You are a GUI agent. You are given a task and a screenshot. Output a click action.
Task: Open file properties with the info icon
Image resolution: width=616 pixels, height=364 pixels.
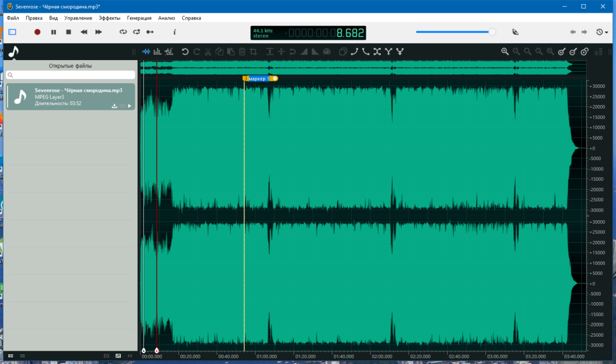pos(174,32)
